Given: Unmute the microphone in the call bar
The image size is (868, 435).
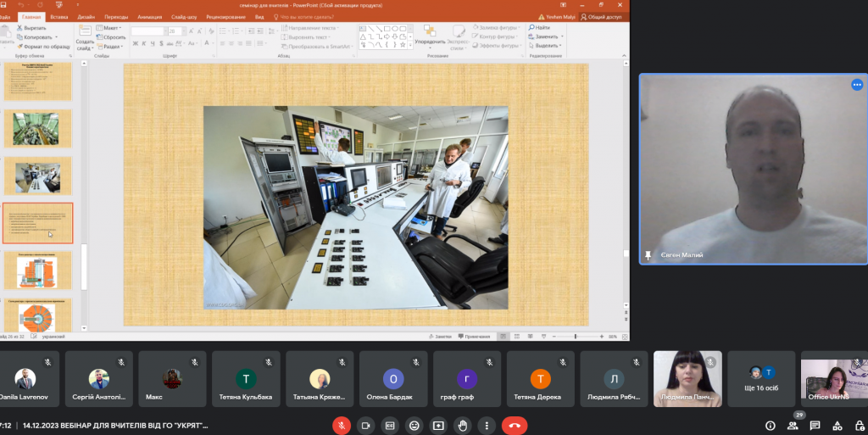Looking at the screenshot, I should coord(342,425).
